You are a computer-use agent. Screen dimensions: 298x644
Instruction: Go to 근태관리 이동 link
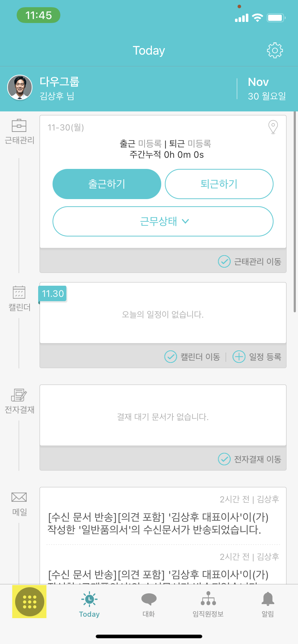250,261
